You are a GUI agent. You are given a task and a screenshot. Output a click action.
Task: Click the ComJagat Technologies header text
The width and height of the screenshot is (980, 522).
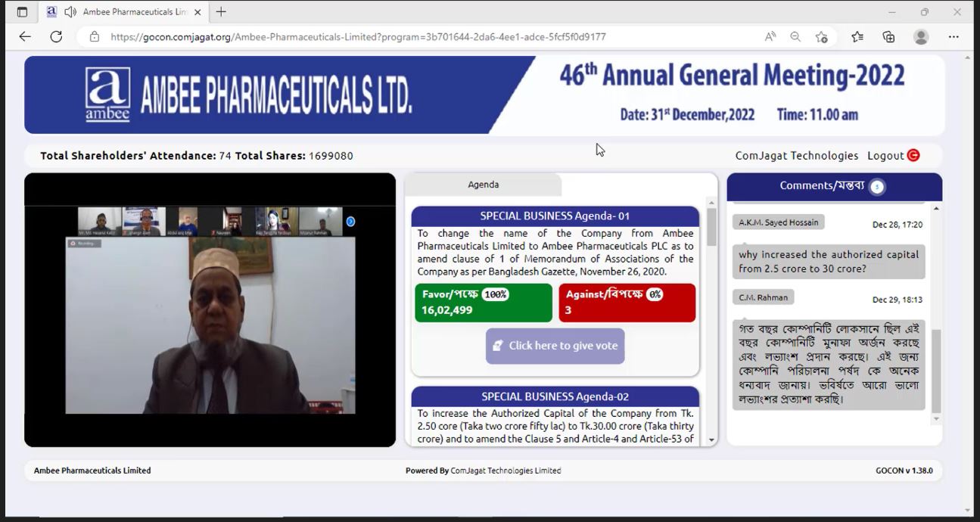[797, 156]
